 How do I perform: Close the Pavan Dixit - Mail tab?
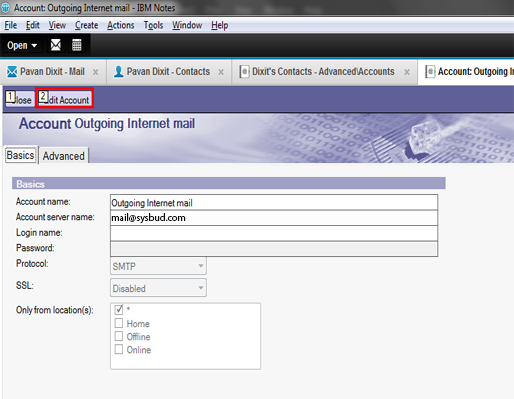click(96, 72)
